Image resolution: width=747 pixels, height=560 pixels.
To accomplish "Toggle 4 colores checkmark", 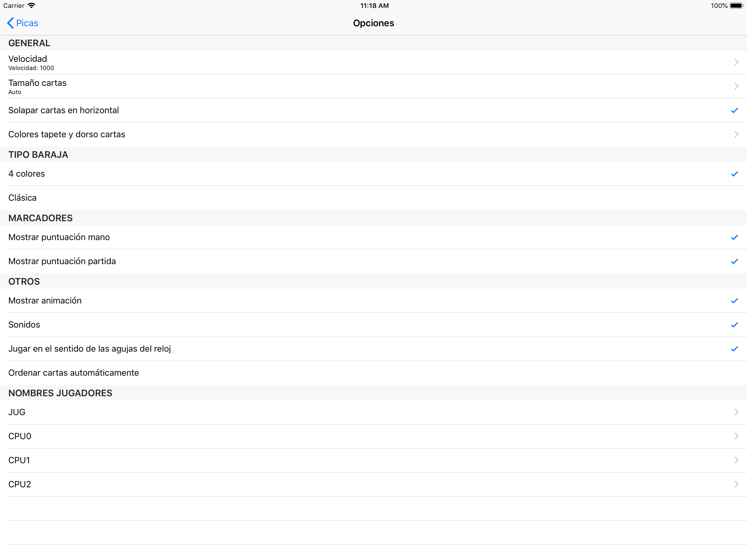I will [734, 174].
